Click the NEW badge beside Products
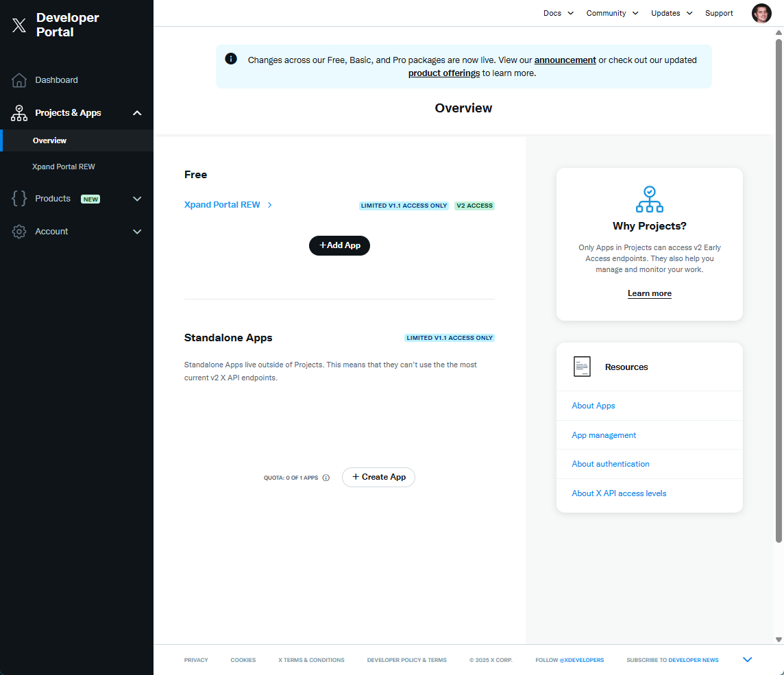 click(x=90, y=199)
